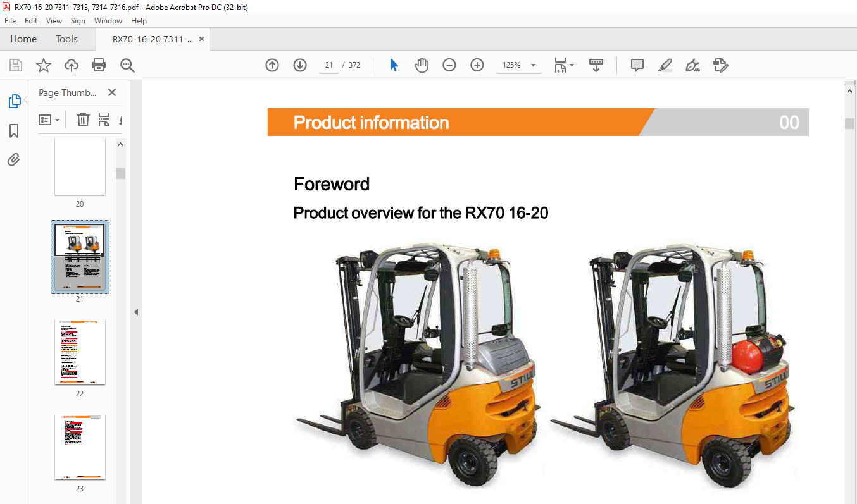Open the Edit menu

(x=31, y=21)
